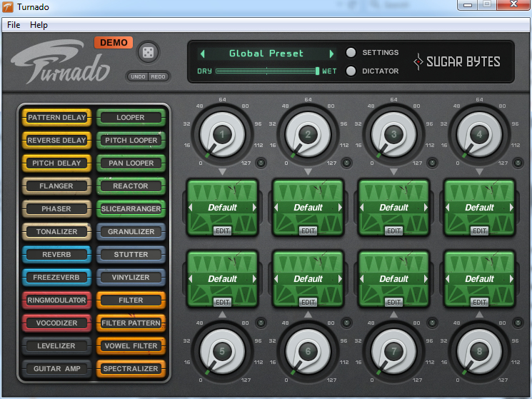Toggle the small LED beside knob 3
The image size is (532, 399).
[432, 163]
